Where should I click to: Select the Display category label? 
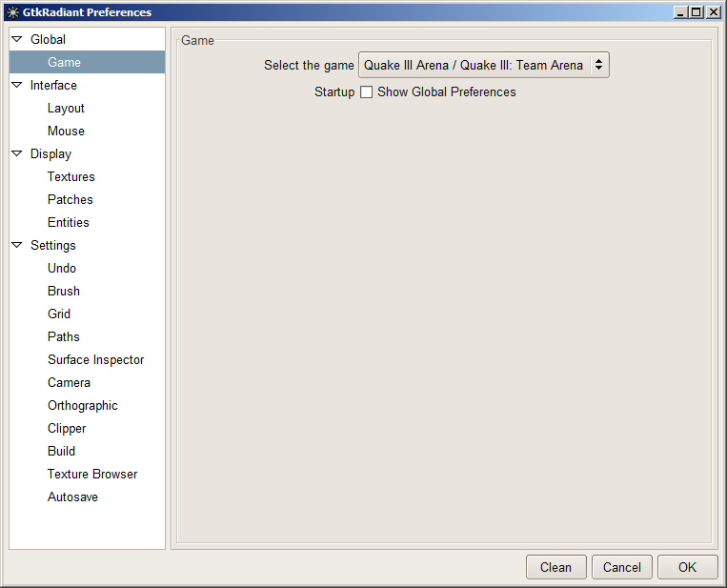click(50, 153)
